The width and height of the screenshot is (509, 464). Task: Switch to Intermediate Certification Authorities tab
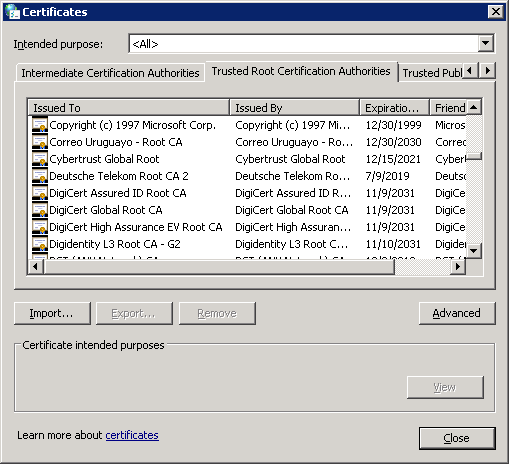(x=110, y=73)
